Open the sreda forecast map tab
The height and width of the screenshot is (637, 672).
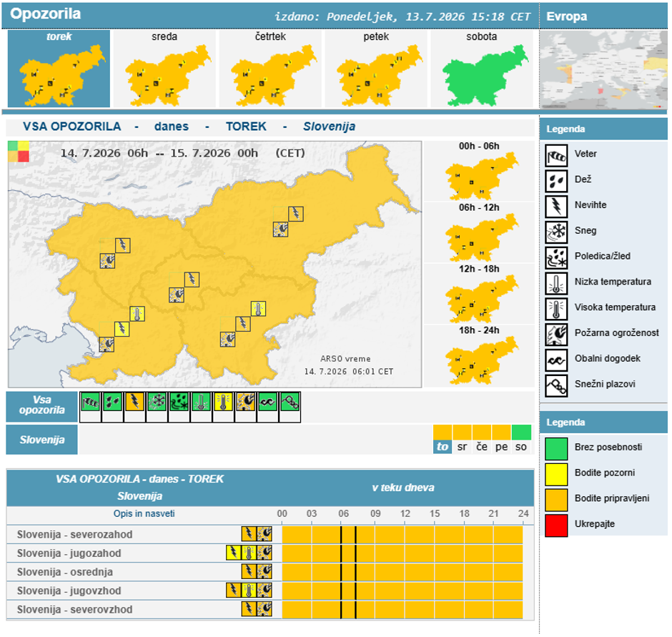click(165, 69)
